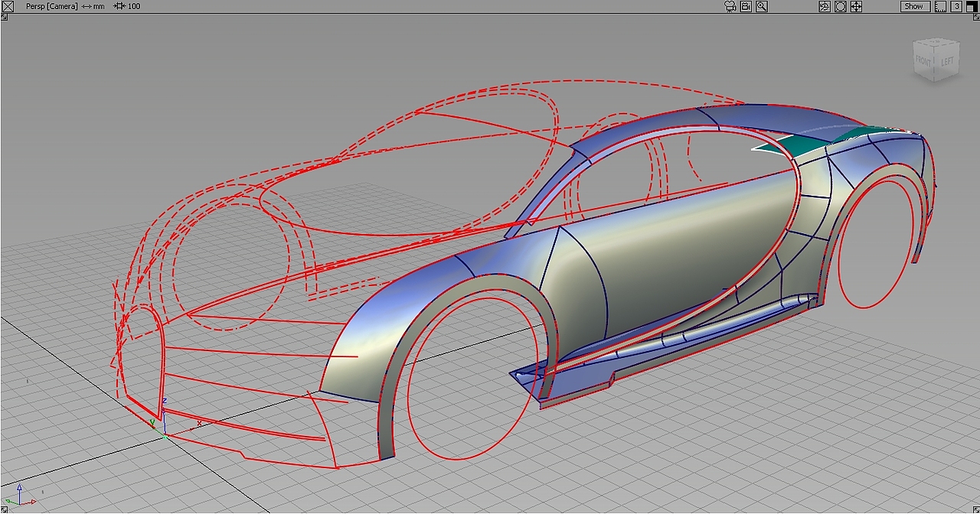Open the camera info editor icon
Screen dimensions: 980x514
pos(746,6)
